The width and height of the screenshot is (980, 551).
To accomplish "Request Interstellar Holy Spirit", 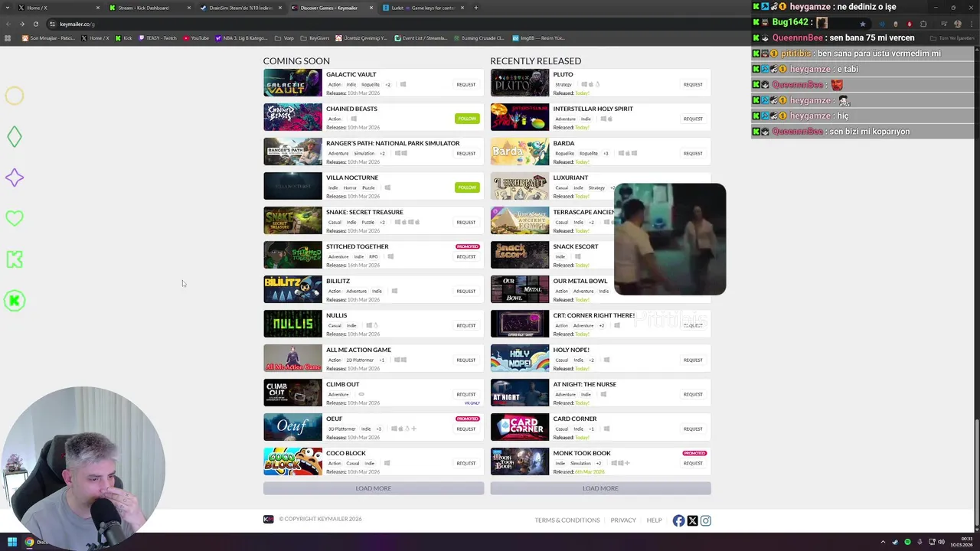I will click(x=693, y=119).
